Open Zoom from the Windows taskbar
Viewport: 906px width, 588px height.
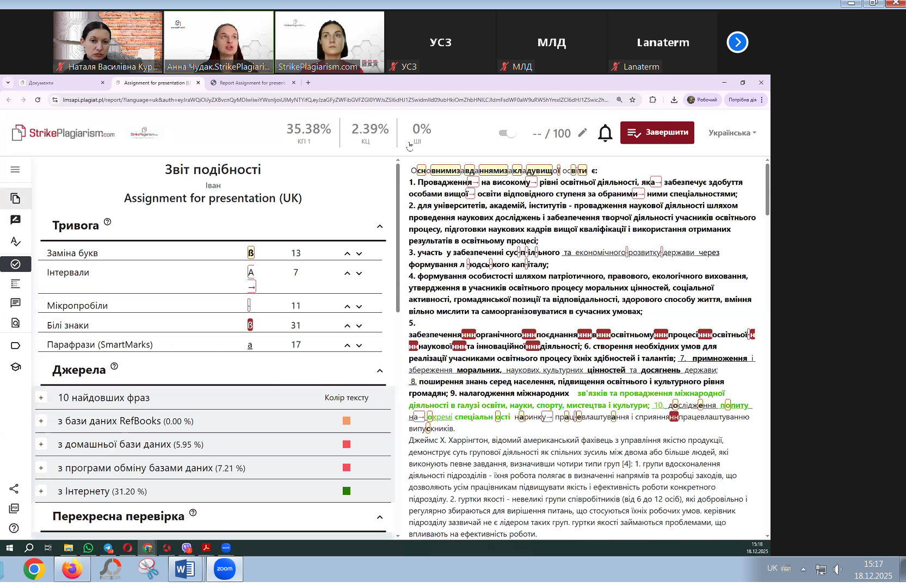(x=225, y=569)
